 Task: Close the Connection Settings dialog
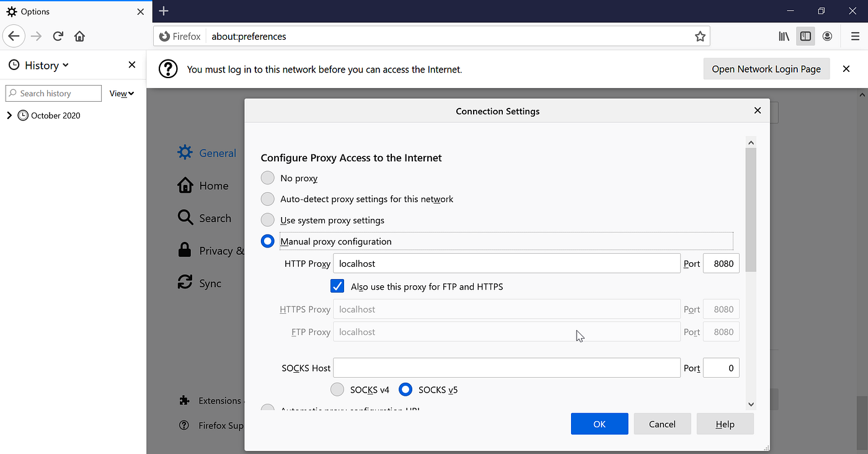point(757,110)
